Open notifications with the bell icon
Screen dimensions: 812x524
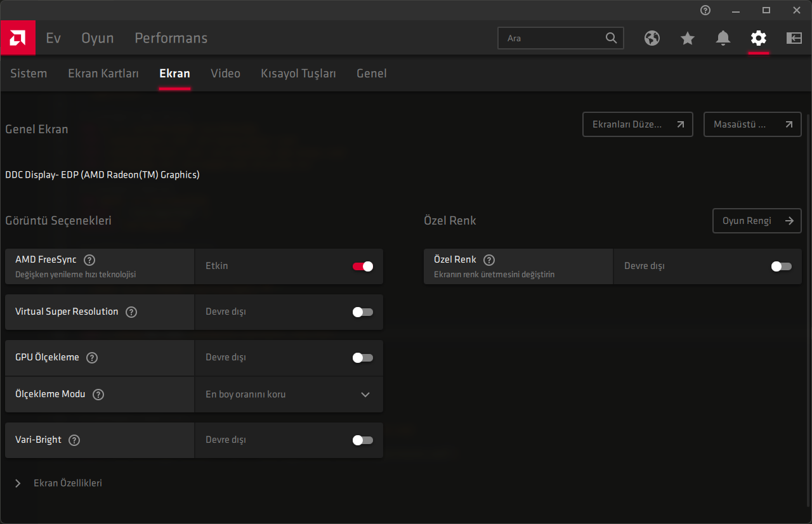point(723,38)
